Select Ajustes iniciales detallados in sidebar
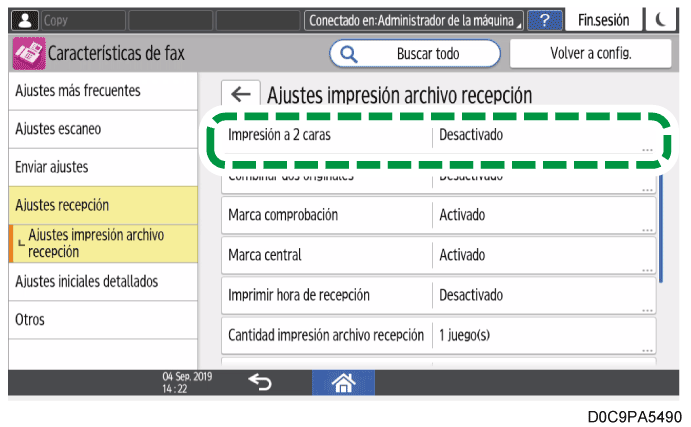The image size is (691, 427). click(x=98, y=282)
